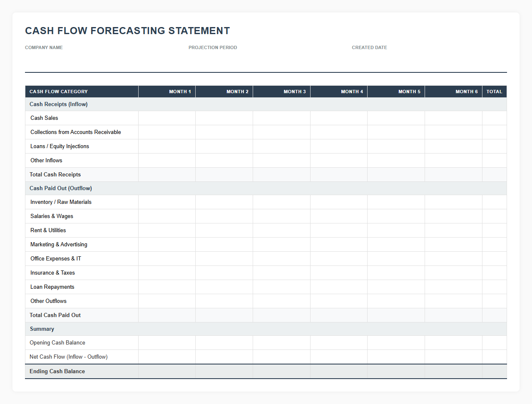Select the Other Outflows row label

(x=48, y=301)
